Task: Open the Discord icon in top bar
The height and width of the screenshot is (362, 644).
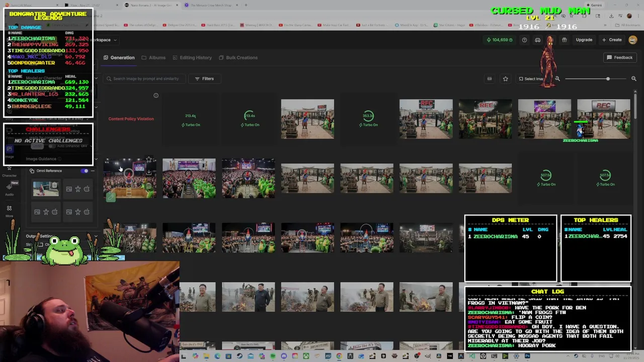Action: point(537,40)
